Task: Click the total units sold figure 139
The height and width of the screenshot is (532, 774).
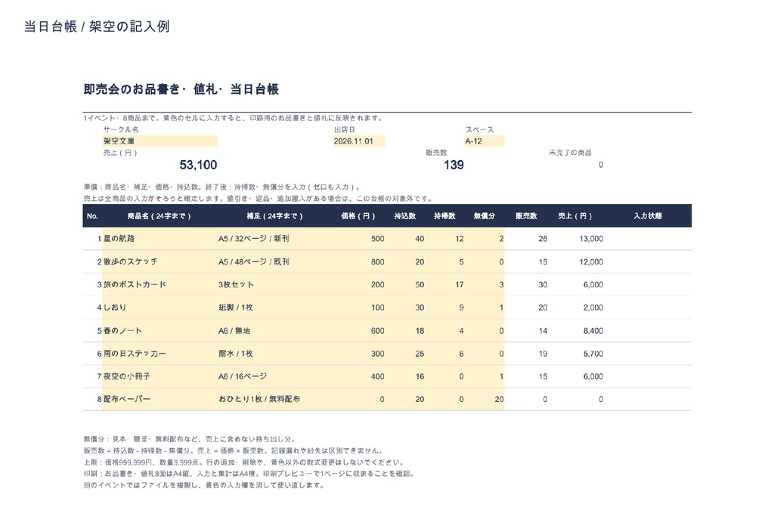Action: (454, 165)
